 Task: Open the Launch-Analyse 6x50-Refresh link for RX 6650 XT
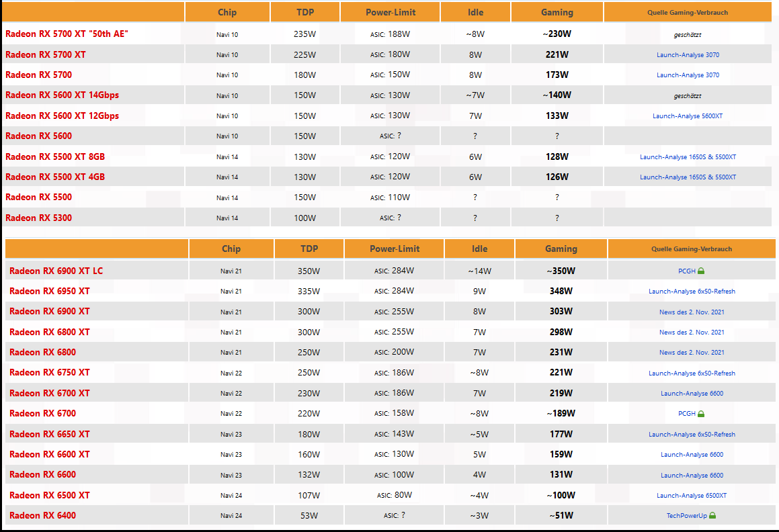coord(692,435)
